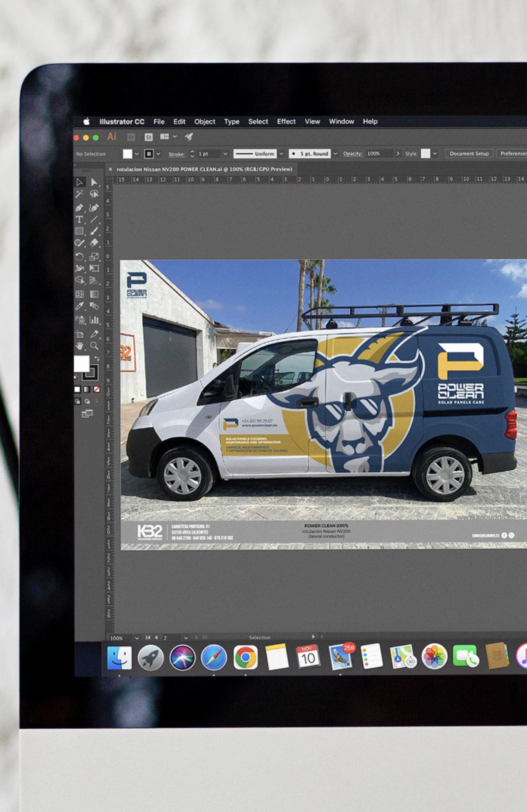Activate the Column Graph tool
Screen dimensions: 527x812
(x=94, y=320)
